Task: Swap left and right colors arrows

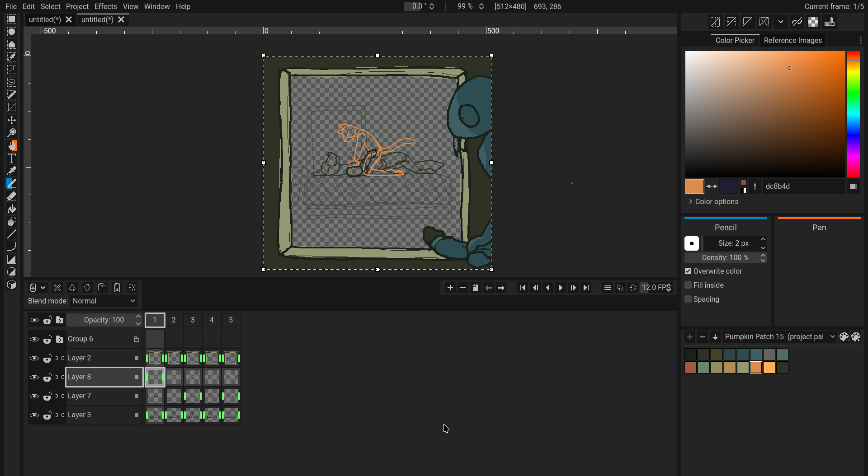Action: click(x=712, y=186)
